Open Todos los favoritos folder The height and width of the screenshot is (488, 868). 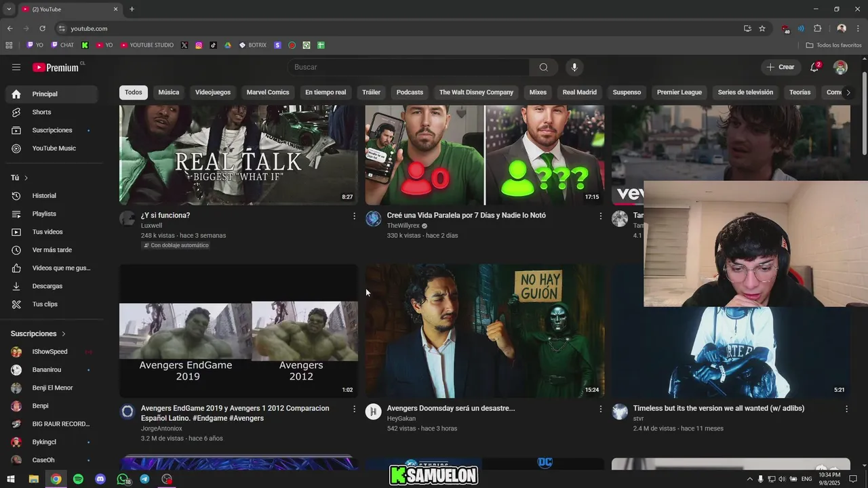pos(833,45)
